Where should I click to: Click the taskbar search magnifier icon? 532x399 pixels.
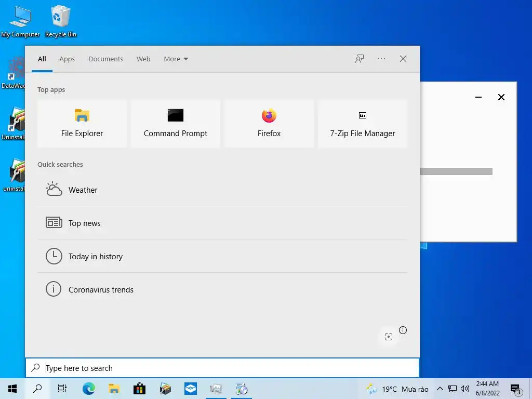37,389
